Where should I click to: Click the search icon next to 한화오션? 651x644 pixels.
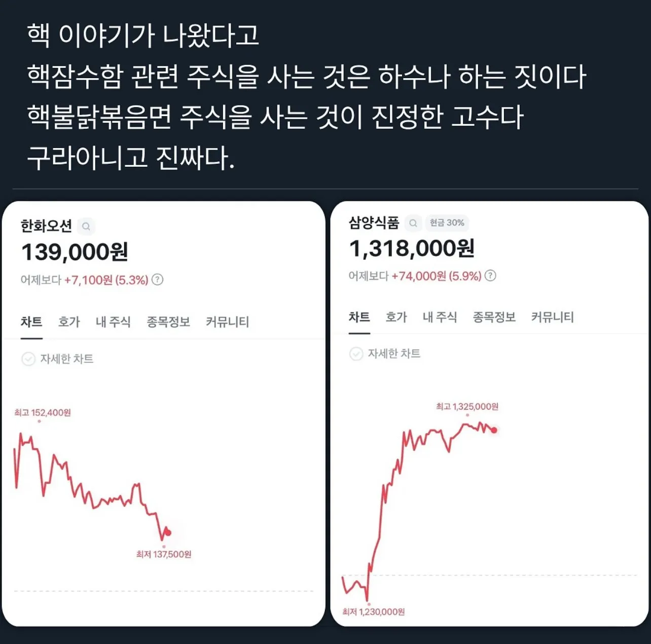(87, 227)
